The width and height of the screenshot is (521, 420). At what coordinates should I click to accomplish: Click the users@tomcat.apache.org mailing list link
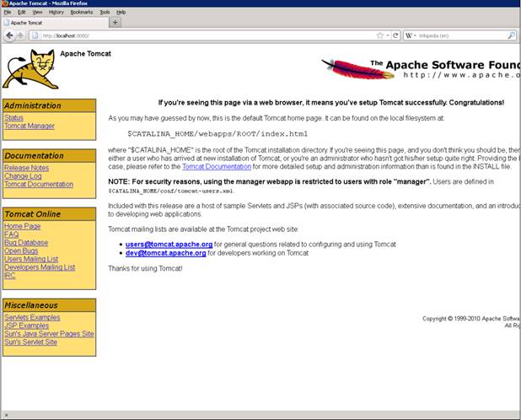169,244
